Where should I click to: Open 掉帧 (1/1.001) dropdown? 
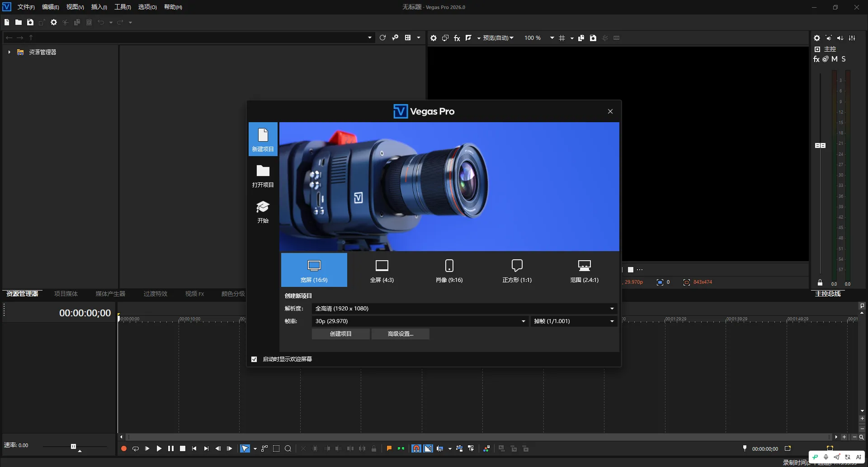click(574, 321)
